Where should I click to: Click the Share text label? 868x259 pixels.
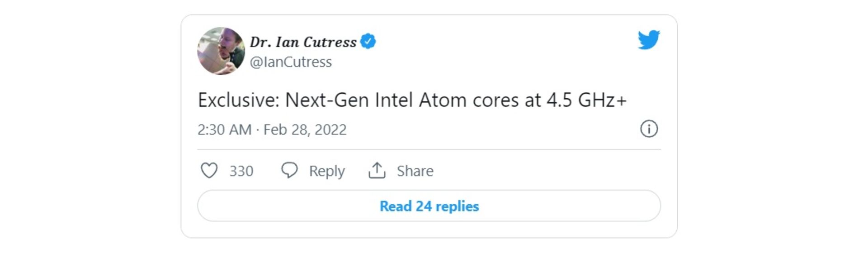415,171
